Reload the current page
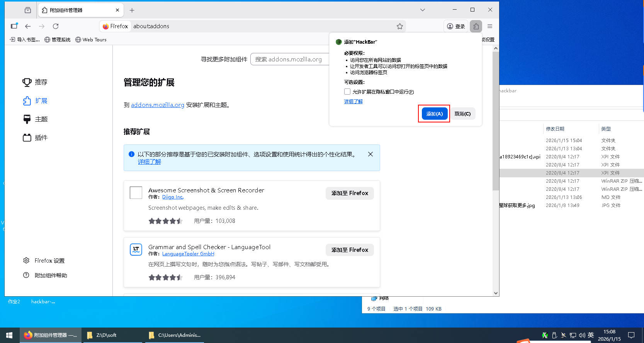The height and width of the screenshot is (343, 644). (x=56, y=26)
